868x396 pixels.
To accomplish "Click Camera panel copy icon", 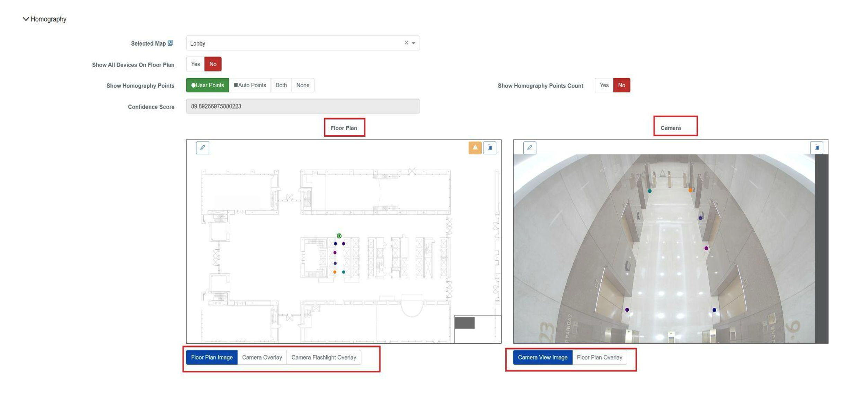I will pos(816,148).
